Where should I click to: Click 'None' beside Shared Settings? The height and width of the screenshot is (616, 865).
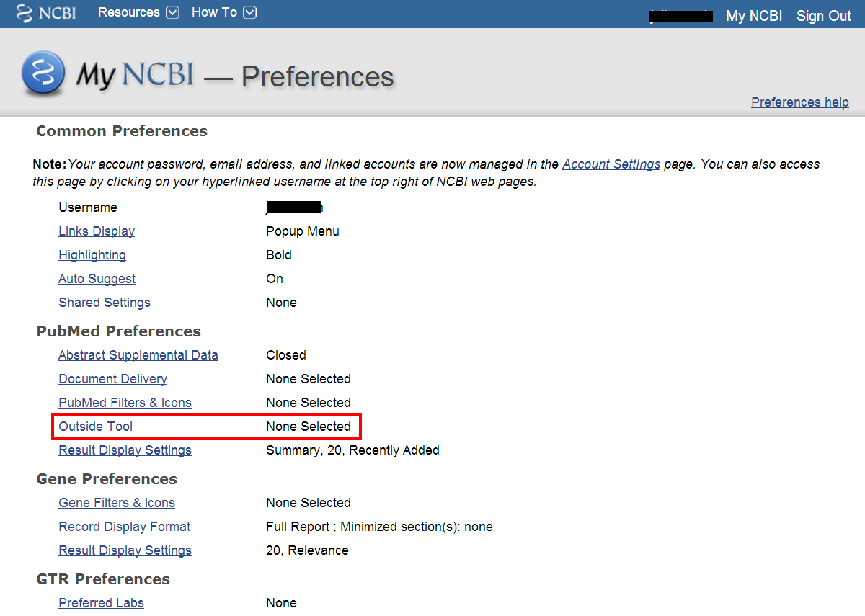281,303
